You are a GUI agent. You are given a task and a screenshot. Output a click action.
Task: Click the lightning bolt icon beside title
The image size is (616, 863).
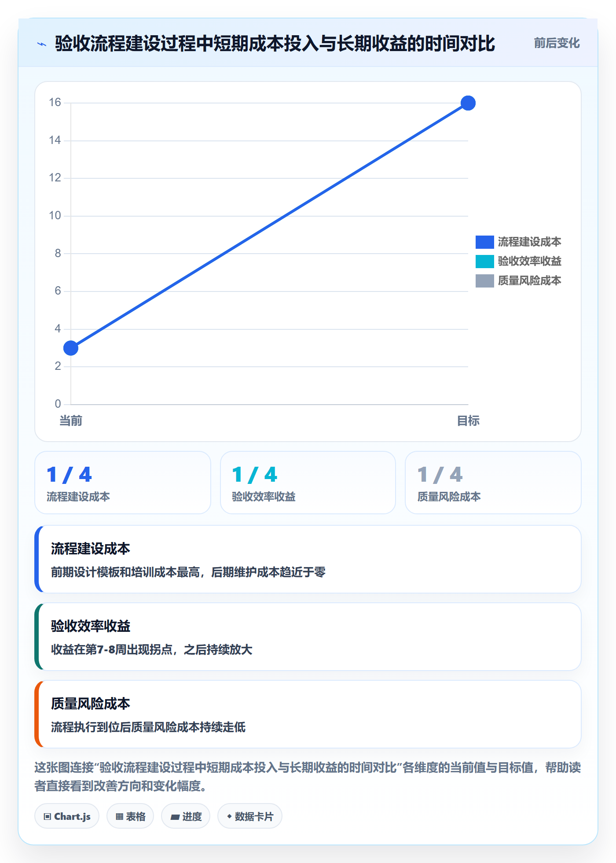[42, 44]
